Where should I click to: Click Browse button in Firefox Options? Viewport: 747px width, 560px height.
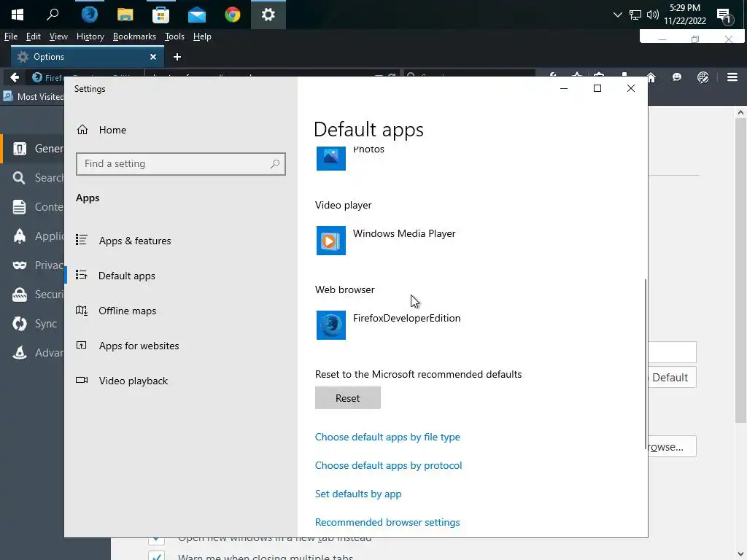coord(672,447)
